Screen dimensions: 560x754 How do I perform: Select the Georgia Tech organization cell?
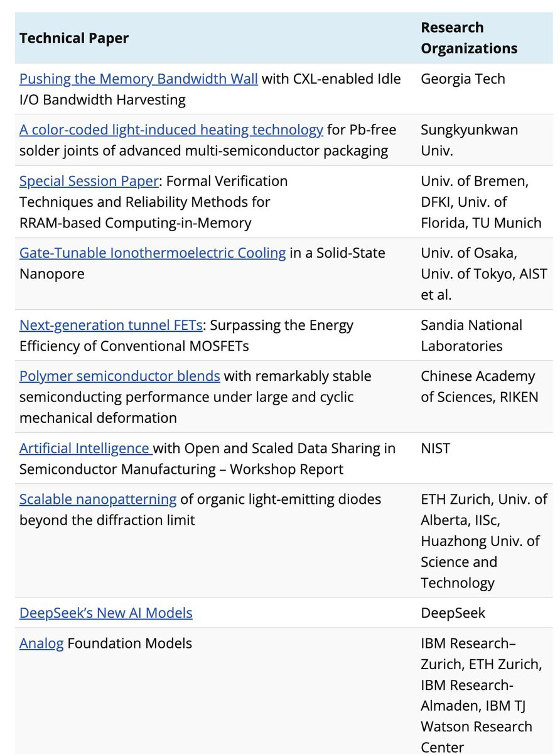(463, 79)
